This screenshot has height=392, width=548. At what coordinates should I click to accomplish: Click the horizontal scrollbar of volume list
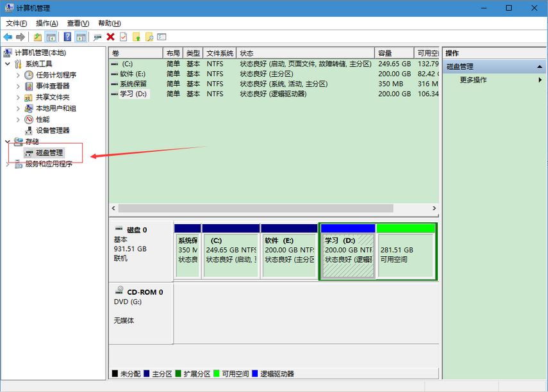256,208
